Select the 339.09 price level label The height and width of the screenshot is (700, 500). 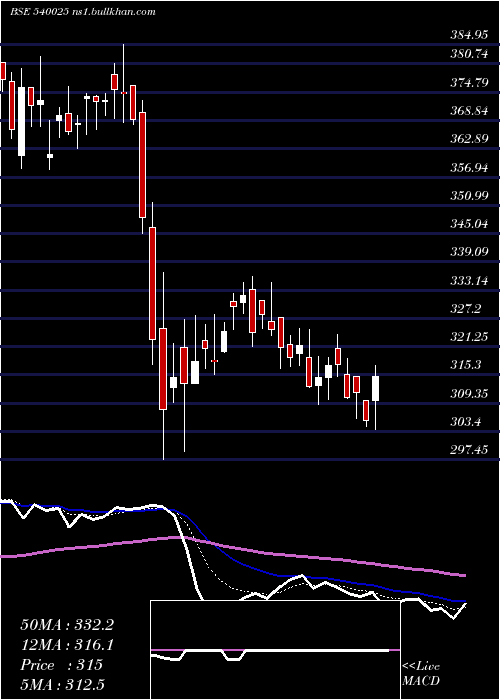469,252
